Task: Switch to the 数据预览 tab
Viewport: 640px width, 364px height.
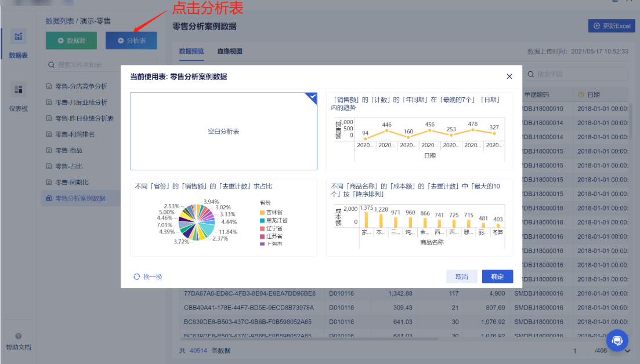Action: click(x=191, y=52)
